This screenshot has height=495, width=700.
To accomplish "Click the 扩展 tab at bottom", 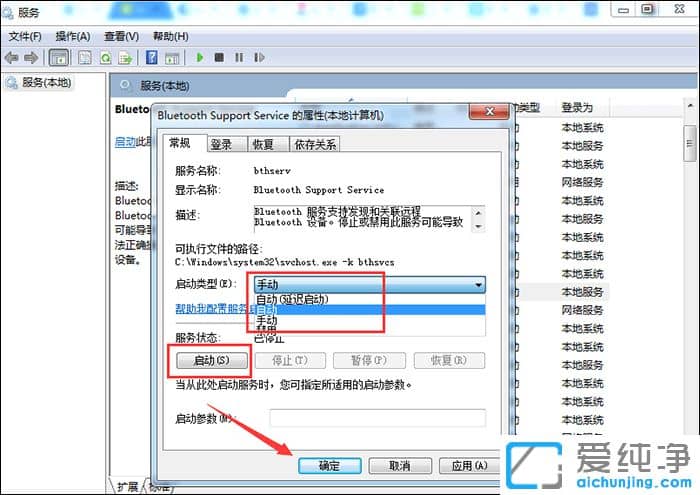I will coord(128,487).
